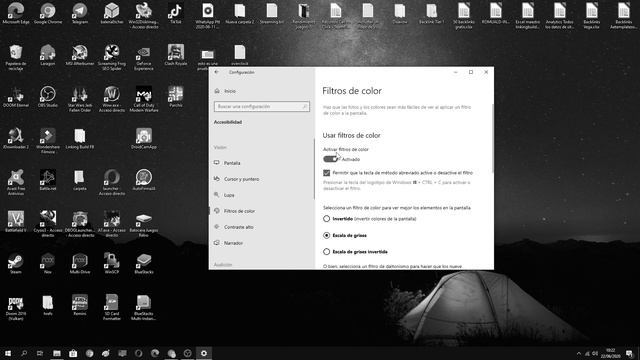Choose Escala de grises invertida filter
Screen dimensions: 640x360
click(x=327, y=252)
